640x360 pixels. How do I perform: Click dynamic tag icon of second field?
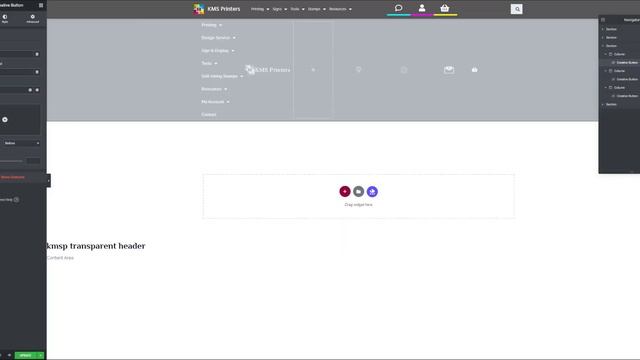coord(37,72)
